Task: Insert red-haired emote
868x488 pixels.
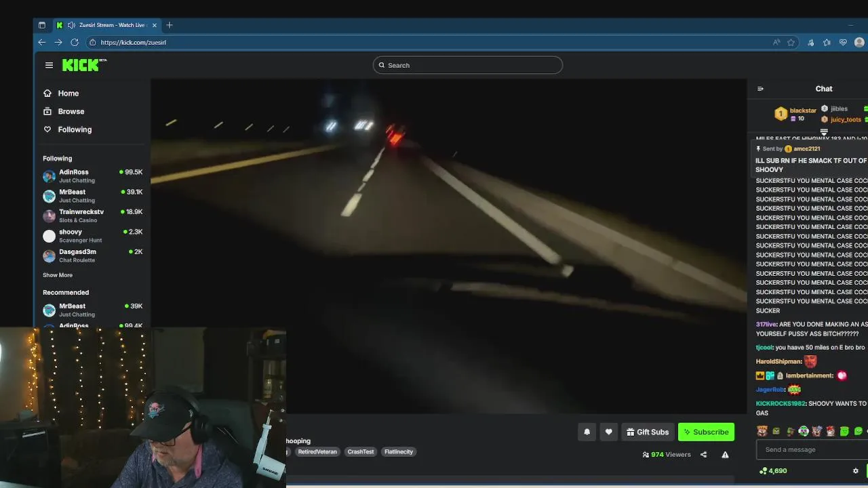Action: click(831, 431)
